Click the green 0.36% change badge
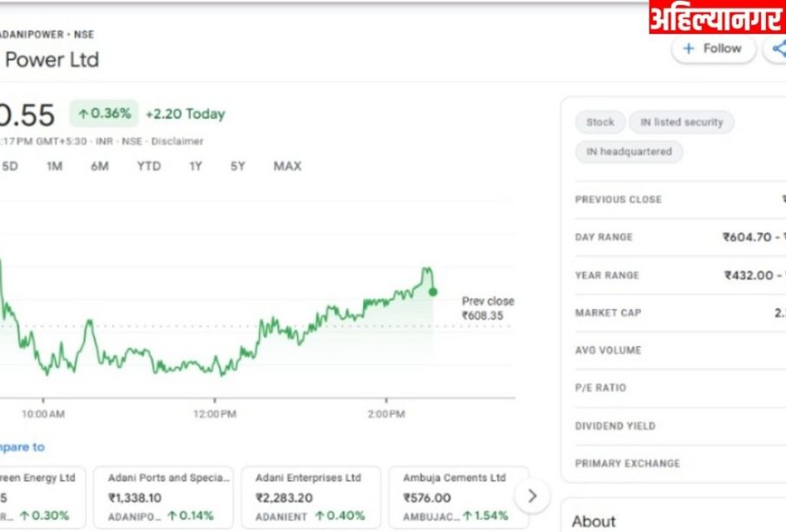Viewport: 786px width, 532px height. pos(104,114)
